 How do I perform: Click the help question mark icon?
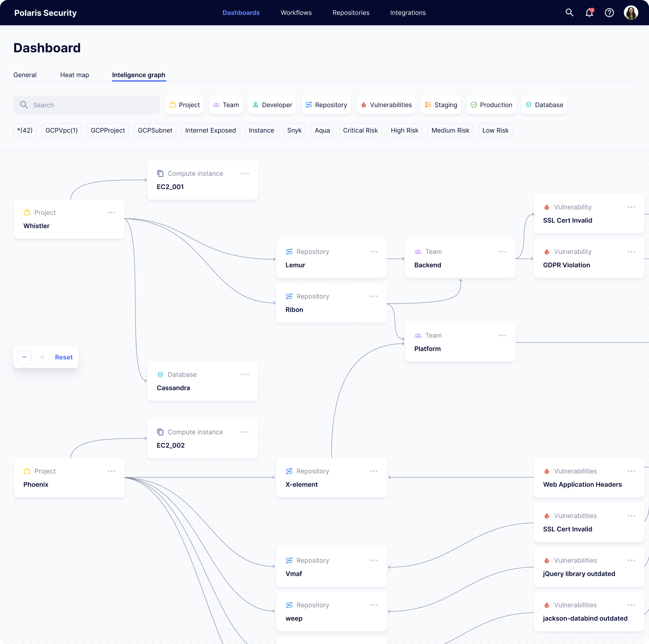click(609, 13)
